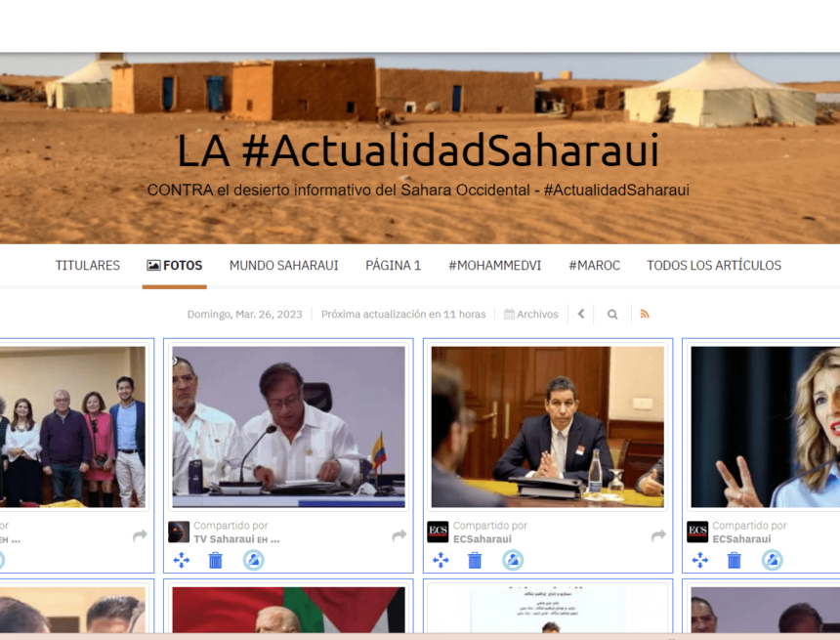This screenshot has width=840, height=640.
Task: Open TODOS LOS ARTÍCULOS page
Action: [x=713, y=265]
